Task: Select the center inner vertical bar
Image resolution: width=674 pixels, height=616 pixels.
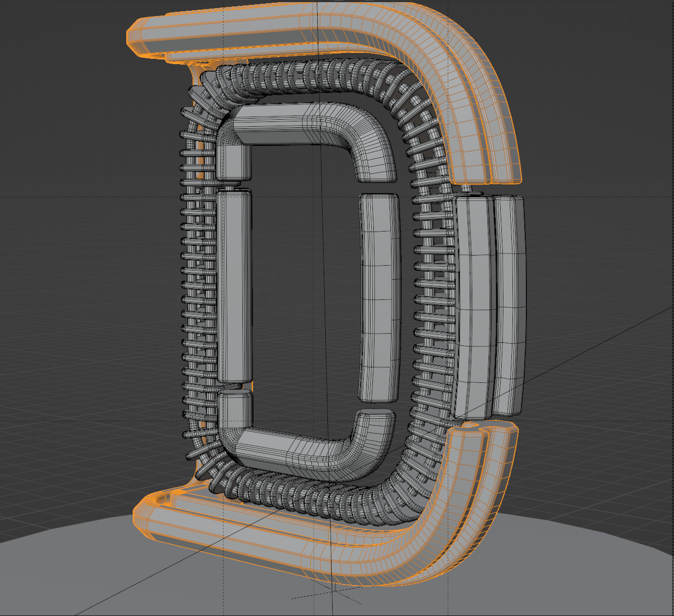Action: [379, 298]
